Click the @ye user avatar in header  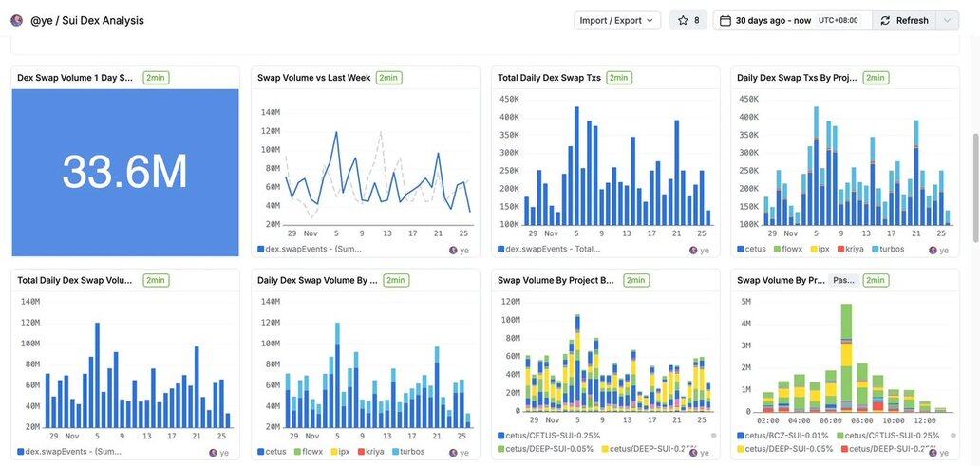tap(16, 20)
